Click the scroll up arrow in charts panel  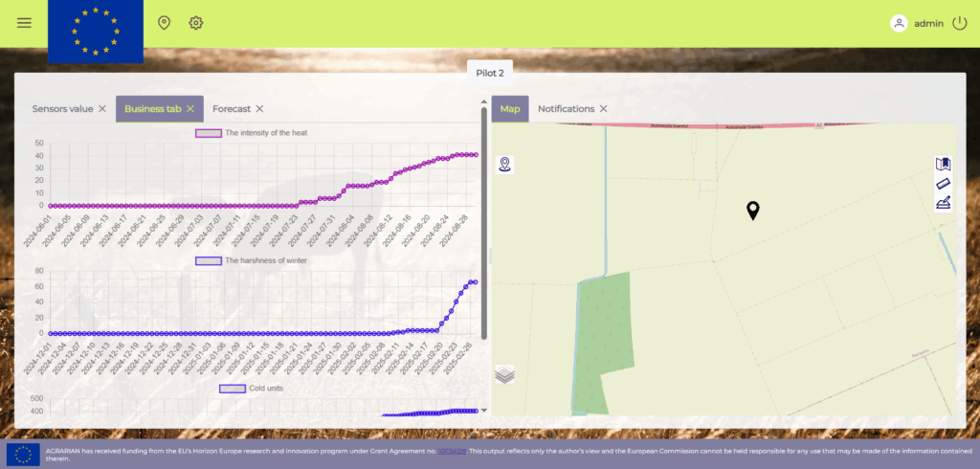(484, 101)
